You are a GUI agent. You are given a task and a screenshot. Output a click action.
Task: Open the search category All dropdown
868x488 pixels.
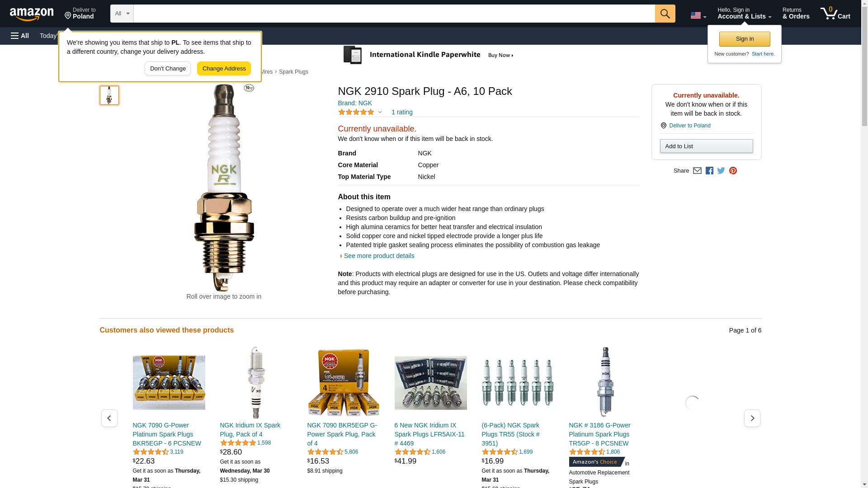(122, 14)
